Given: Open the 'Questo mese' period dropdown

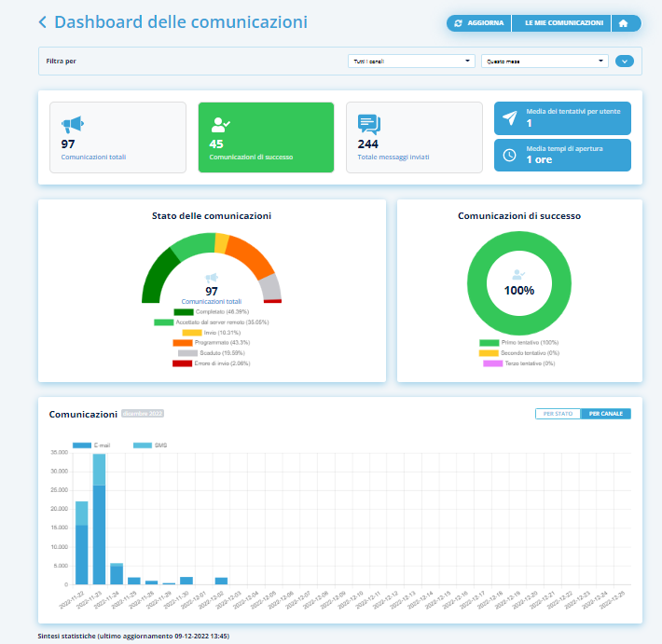Looking at the screenshot, I should pyautogui.click(x=544, y=62).
